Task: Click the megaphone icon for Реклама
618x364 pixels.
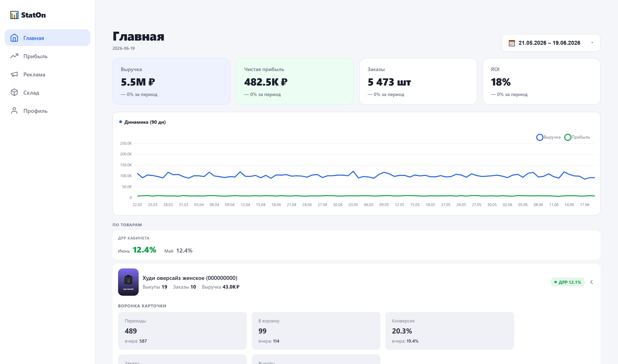Action: point(14,74)
